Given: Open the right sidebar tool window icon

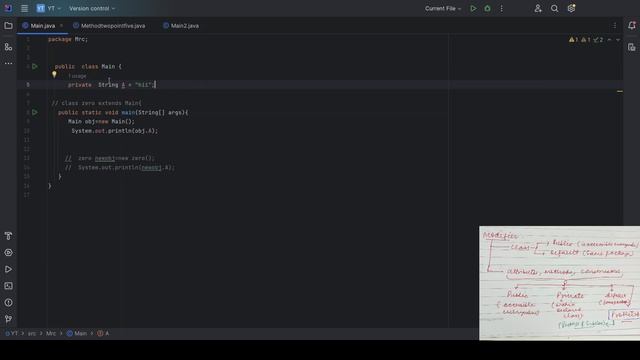Looking at the screenshot, I should [632, 47].
